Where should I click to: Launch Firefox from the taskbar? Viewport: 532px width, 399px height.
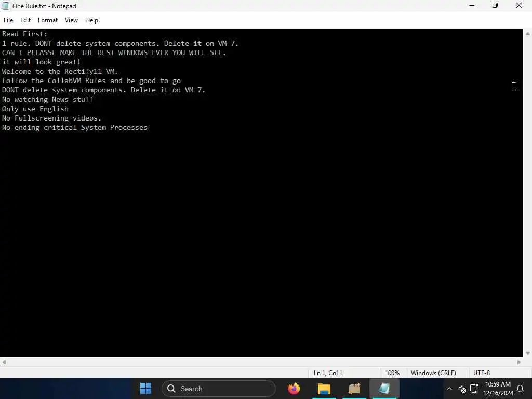pos(294,389)
